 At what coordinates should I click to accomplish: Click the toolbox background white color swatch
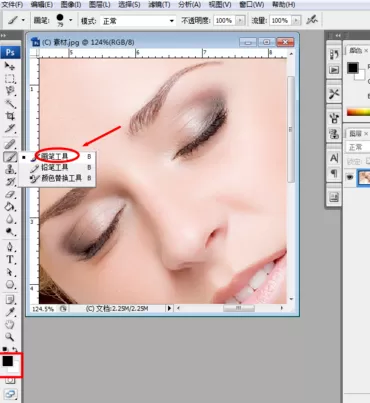[15, 368]
